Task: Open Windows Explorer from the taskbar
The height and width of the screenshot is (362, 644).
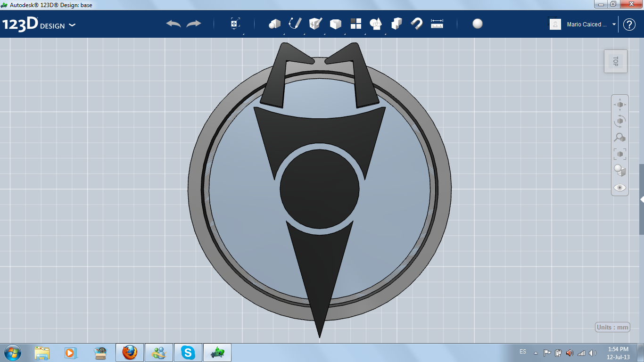Action: click(x=42, y=353)
